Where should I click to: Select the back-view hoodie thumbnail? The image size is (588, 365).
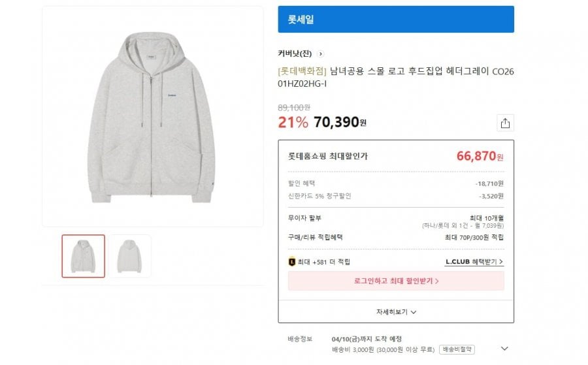click(x=129, y=256)
